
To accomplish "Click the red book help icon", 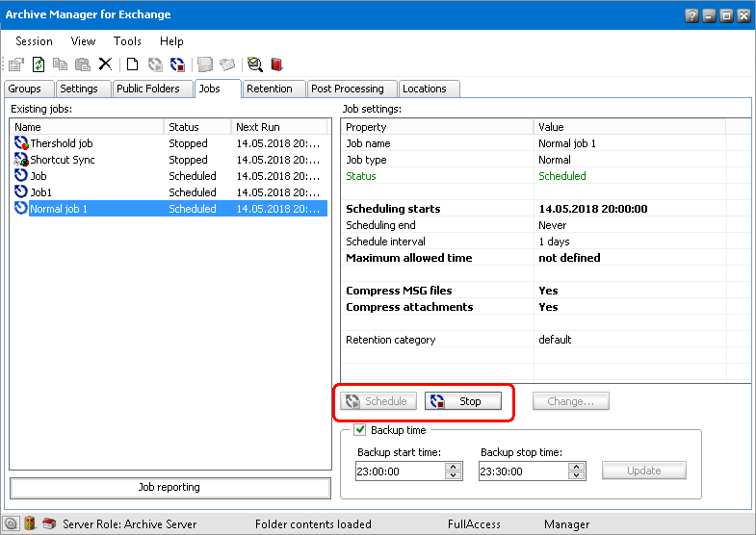I will (276, 64).
